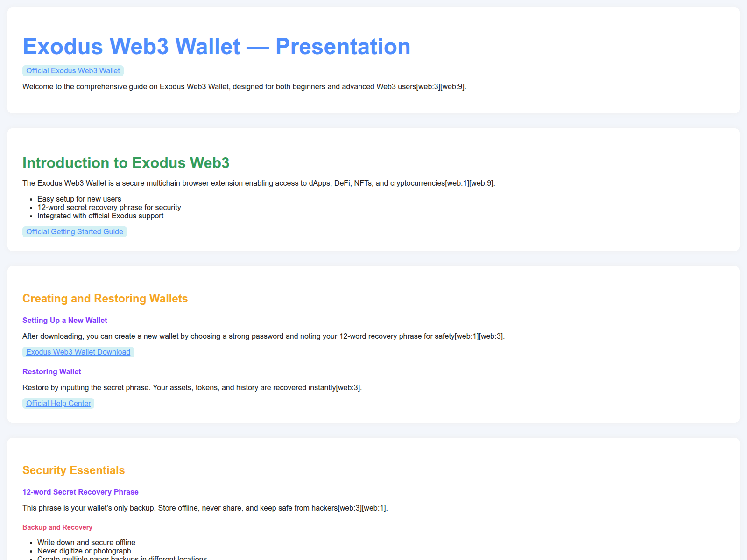Click the 'After downloading, you can create' paragraph
This screenshot has height=560, width=747.
click(x=264, y=336)
